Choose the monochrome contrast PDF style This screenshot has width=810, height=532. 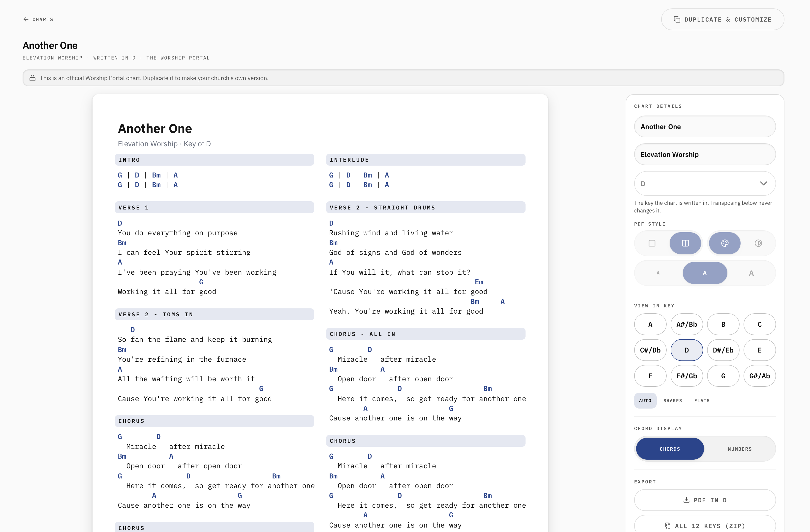click(758, 243)
